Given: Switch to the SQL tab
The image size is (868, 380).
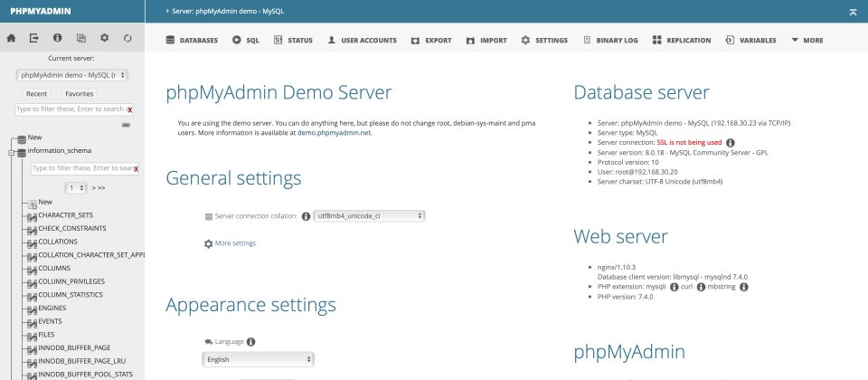Looking at the screenshot, I should [246, 40].
